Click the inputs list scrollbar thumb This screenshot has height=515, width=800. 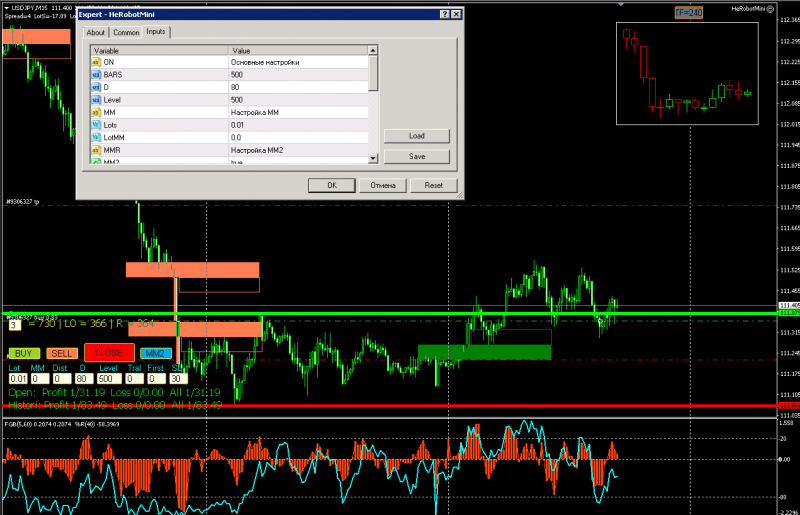pyautogui.click(x=373, y=73)
